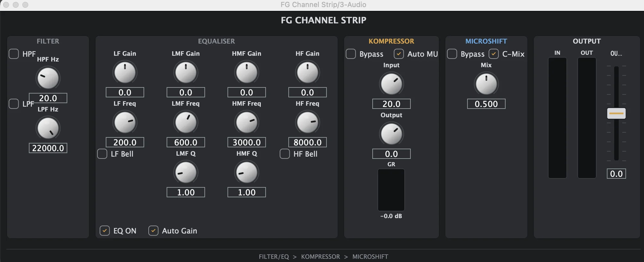Screen dimensions: 644x262
Task: Click the LMF Q knob
Action: (186, 172)
